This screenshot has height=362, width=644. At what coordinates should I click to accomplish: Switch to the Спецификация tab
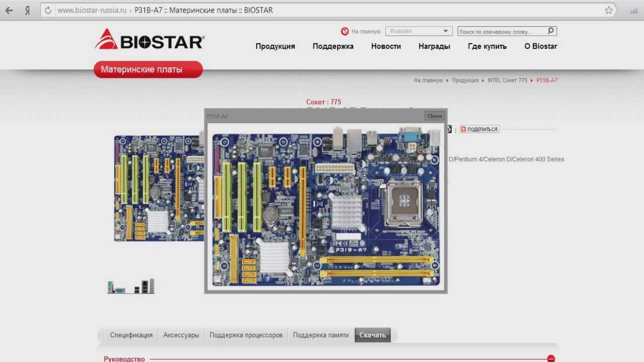[x=131, y=335]
